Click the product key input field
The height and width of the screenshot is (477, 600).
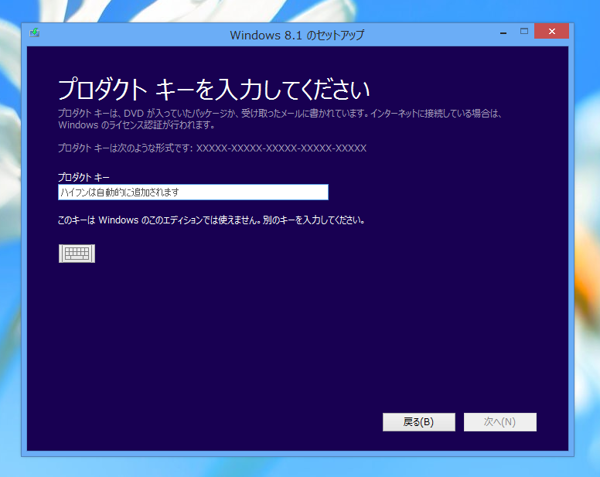coord(193,192)
